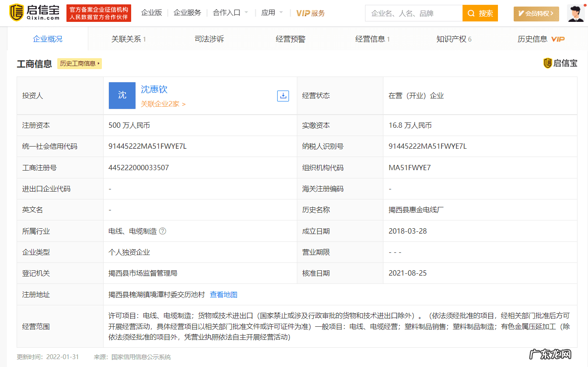Click inside the company search input field
This screenshot has width=588, height=367.
[x=413, y=13]
